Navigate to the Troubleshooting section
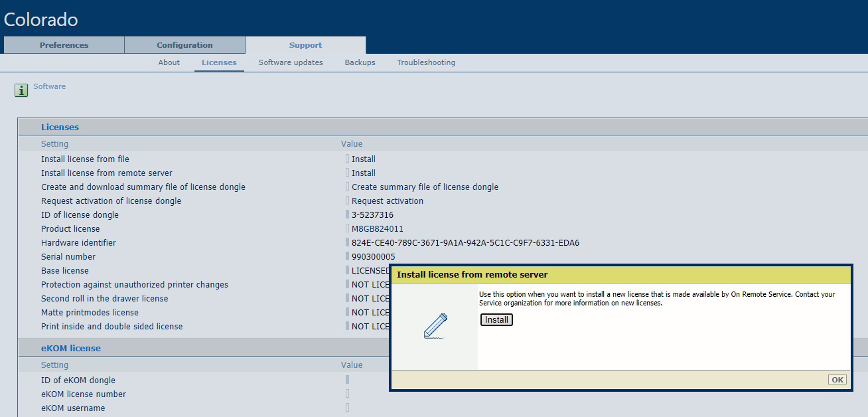 click(426, 62)
